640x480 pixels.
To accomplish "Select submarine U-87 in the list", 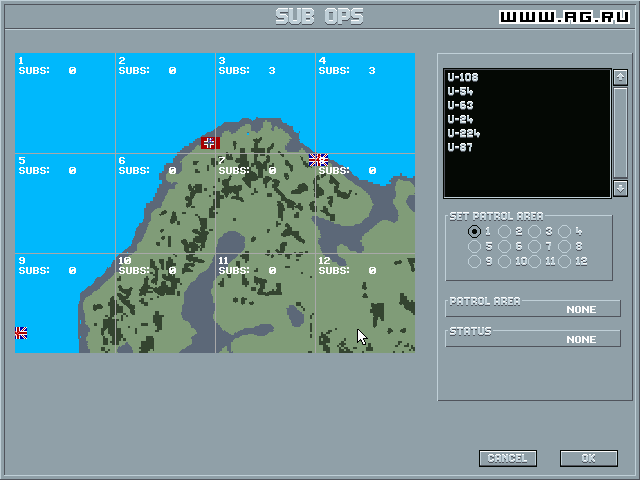I will [x=460, y=147].
